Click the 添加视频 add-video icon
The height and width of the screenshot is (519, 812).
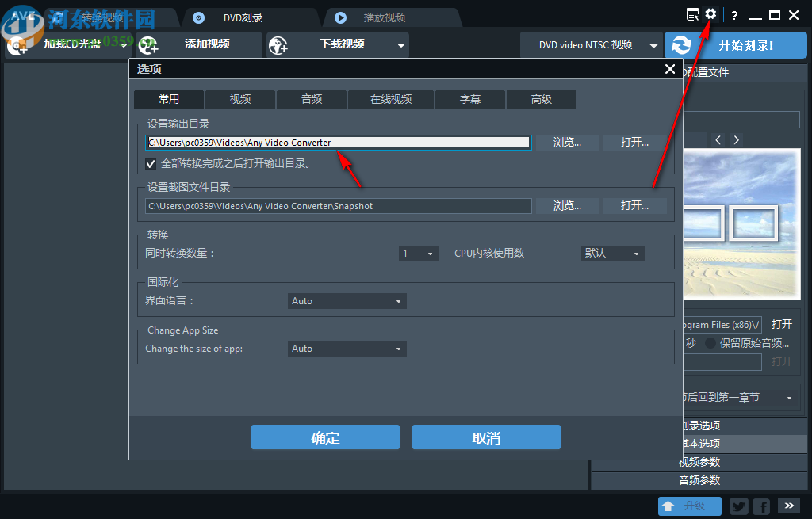pyautogui.click(x=147, y=45)
